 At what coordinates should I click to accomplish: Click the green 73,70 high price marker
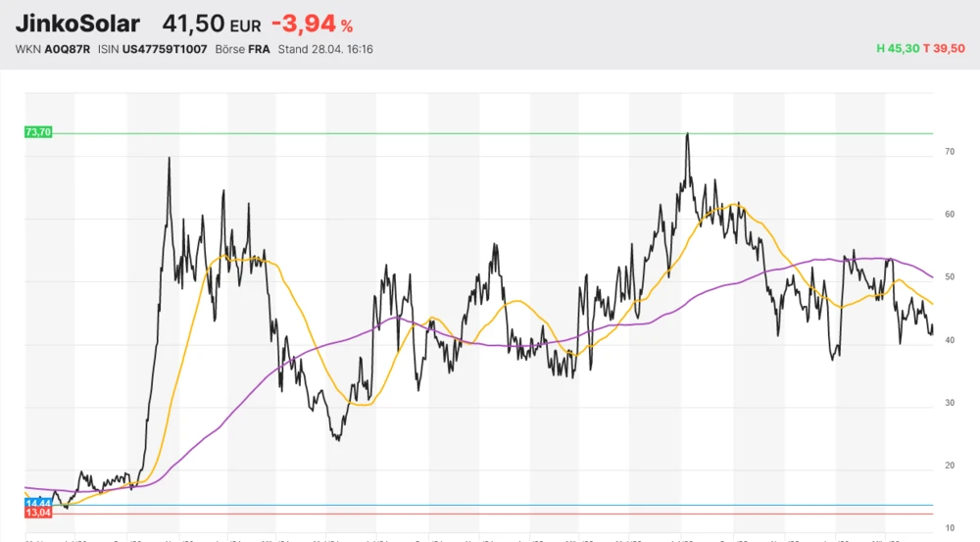point(37,132)
